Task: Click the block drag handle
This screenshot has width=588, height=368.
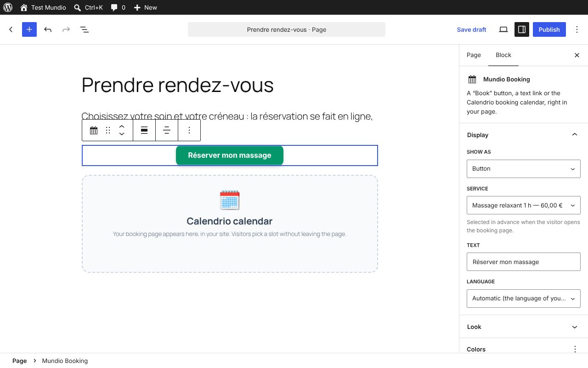Action: (x=108, y=131)
